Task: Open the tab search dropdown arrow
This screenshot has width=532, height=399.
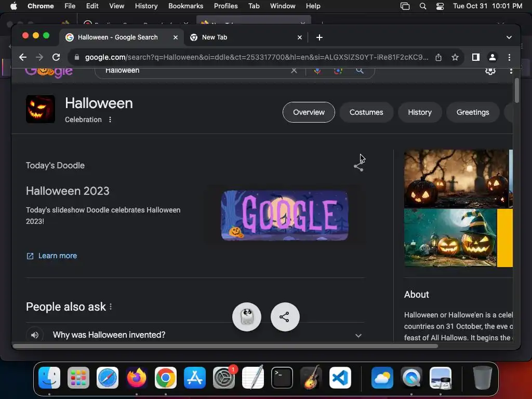Action: [509, 37]
